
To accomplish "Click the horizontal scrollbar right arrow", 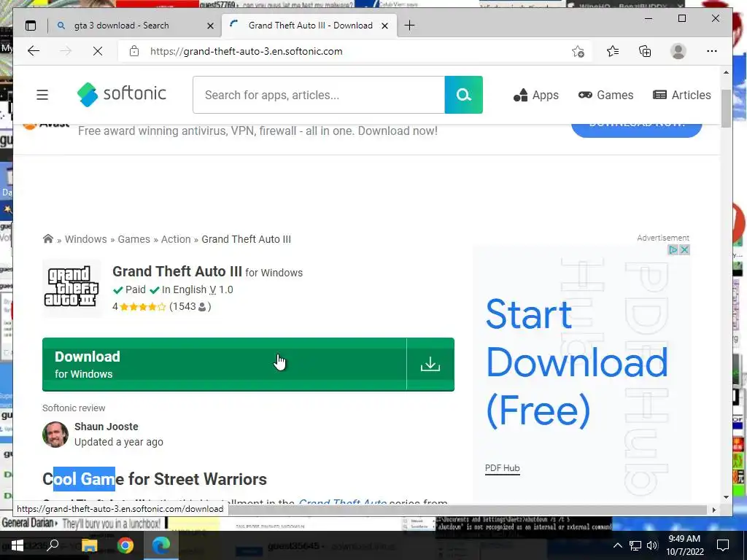I will pos(713,510).
